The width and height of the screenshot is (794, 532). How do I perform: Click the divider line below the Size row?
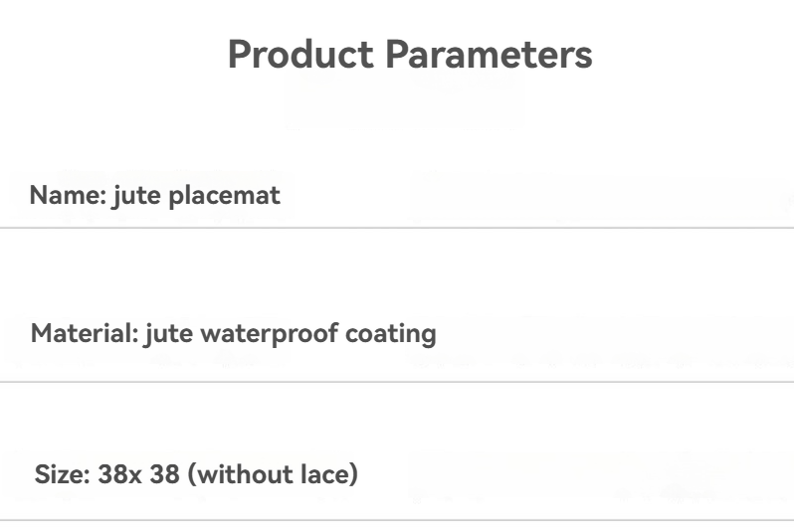[x=397, y=519]
